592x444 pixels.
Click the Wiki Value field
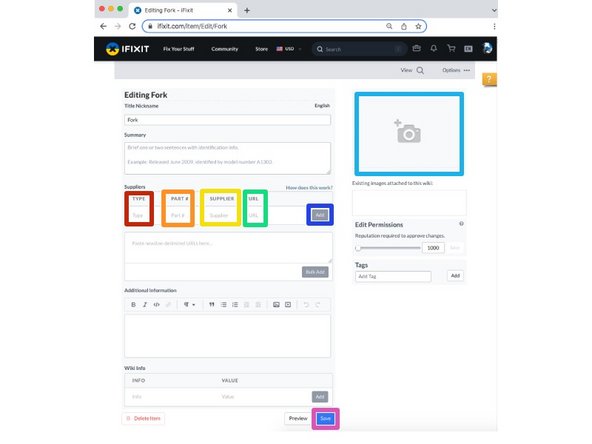pyautogui.click(x=262, y=397)
